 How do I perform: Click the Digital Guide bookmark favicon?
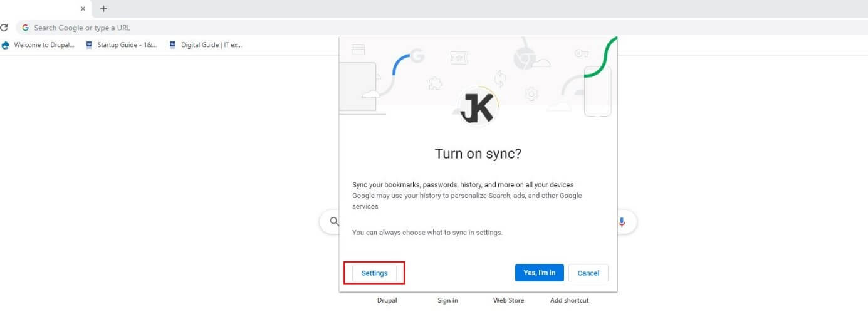point(173,45)
